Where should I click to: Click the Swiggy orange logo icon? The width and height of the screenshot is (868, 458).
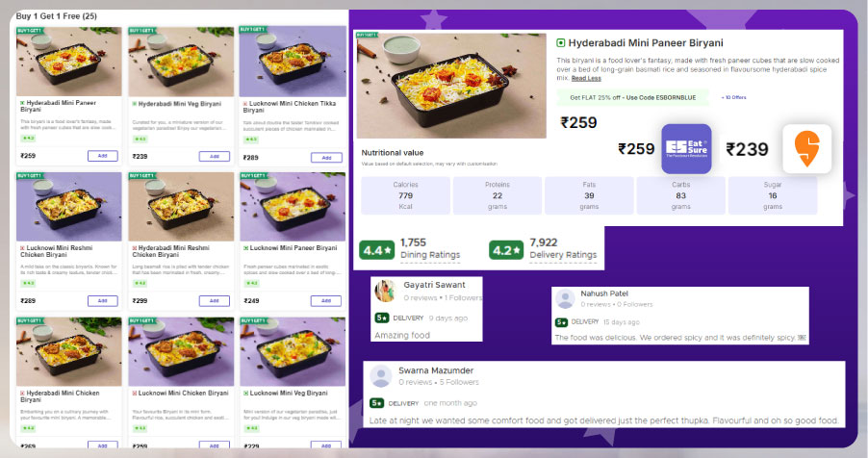pos(806,148)
